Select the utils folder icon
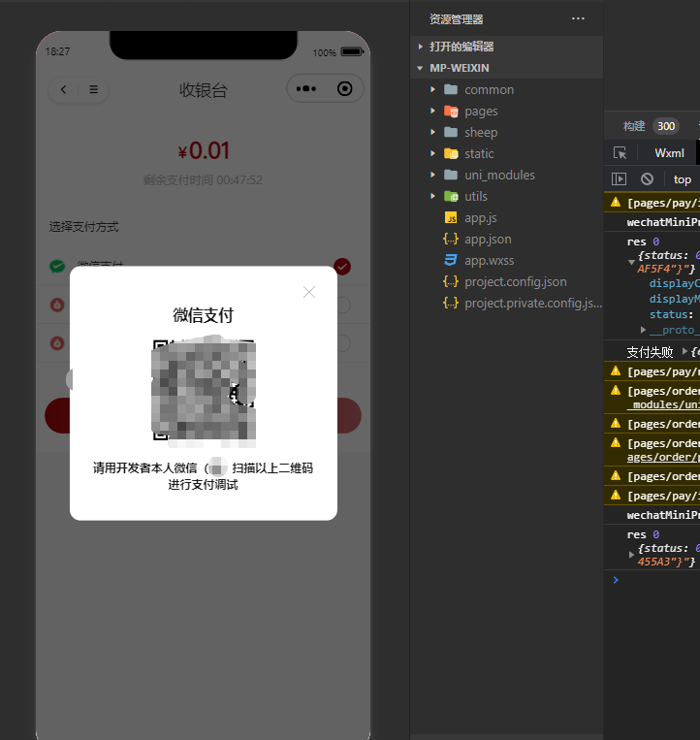Image resolution: width=700 pixels, height=740 pixels. [451, 196]
